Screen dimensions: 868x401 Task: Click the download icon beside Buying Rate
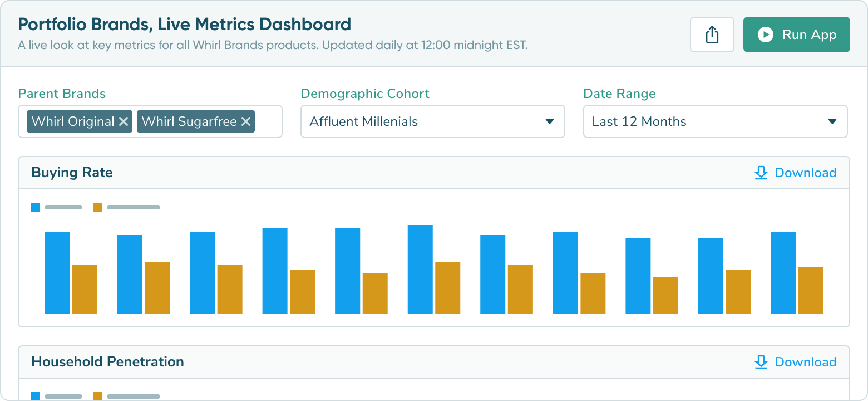click(761, 173)
